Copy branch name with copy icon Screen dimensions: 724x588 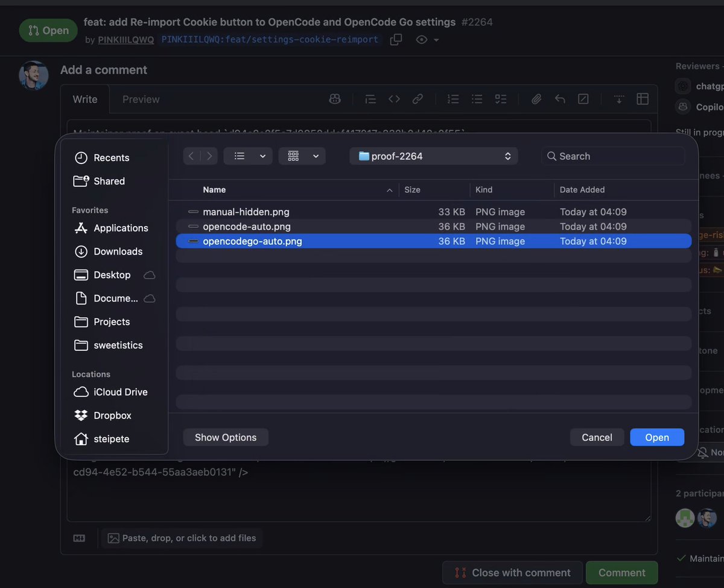tap(396, 40)
